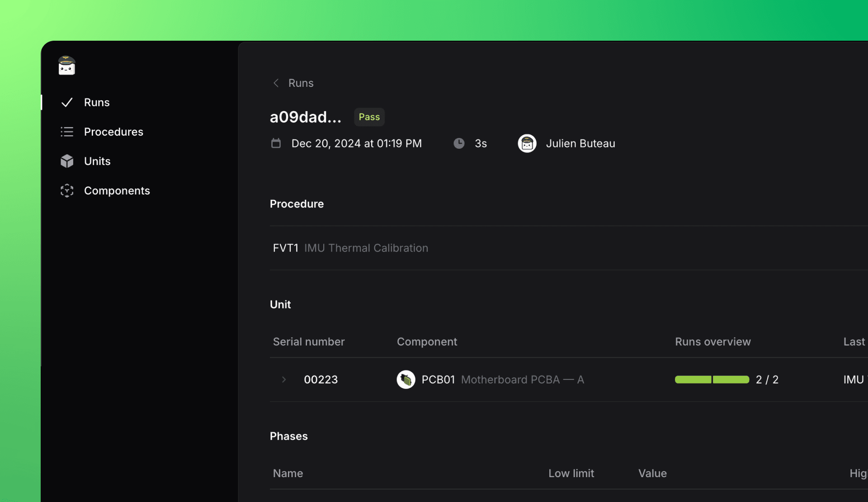Viewport: 868px width, 502px height.
Task: Select the truncated run name a09dad...
Action: click(306, 117)
